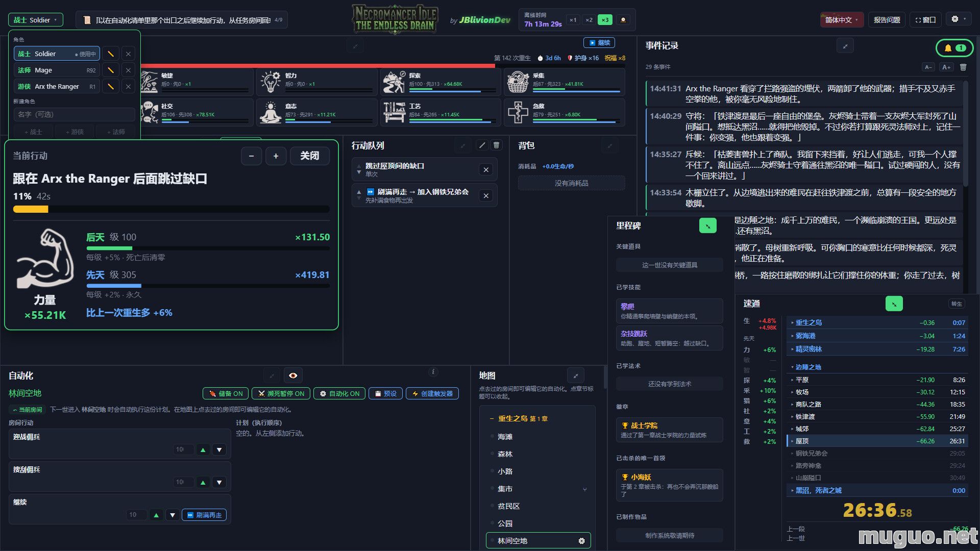980x551 pixels.
Task: Select the 屋顶 speedrun split row
Action: point(878,441)
